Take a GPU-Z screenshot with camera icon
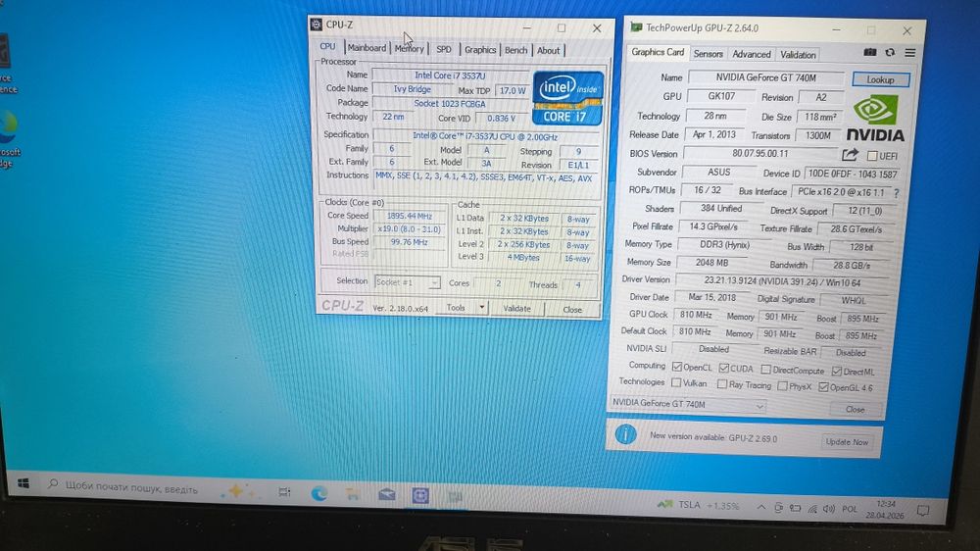The height and width of the screenshot is (551, 980). [869, 53]
